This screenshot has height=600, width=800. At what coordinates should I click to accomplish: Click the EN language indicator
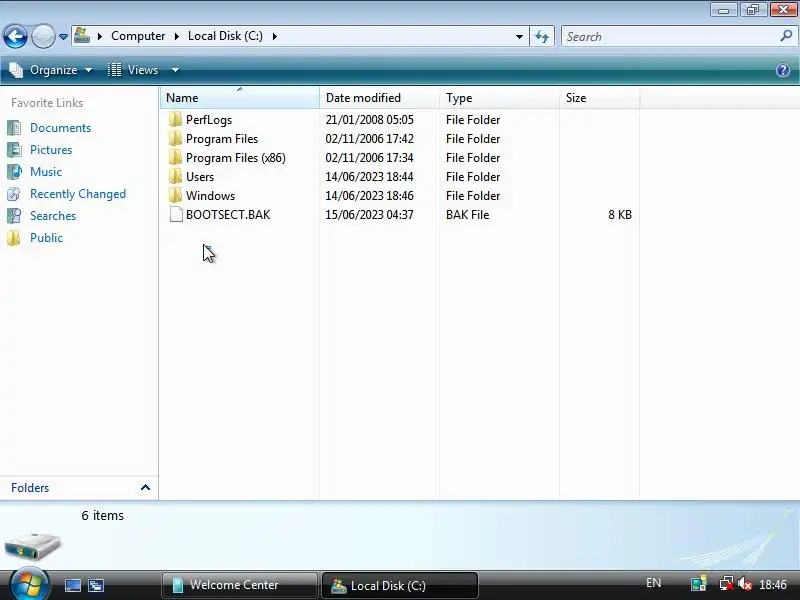(x=654, y=583)
